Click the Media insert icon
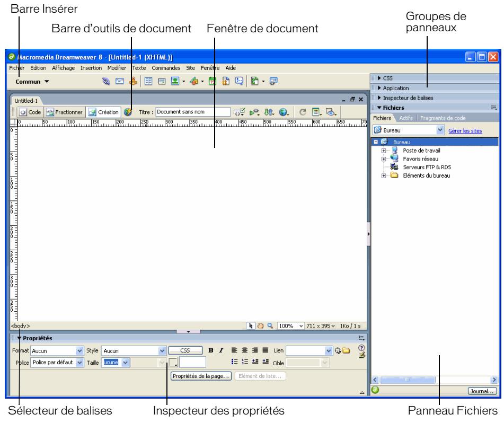This screenshot has width=504, height=423. pyautogui.click(x=194, y=81)
